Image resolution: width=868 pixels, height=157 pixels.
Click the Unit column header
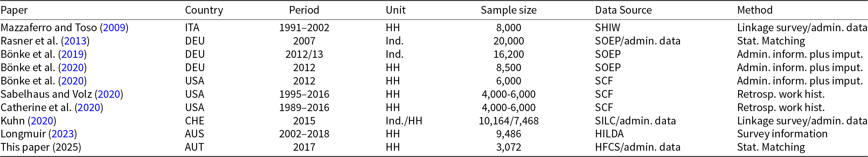pyautogui.click(x=395, y=10)
